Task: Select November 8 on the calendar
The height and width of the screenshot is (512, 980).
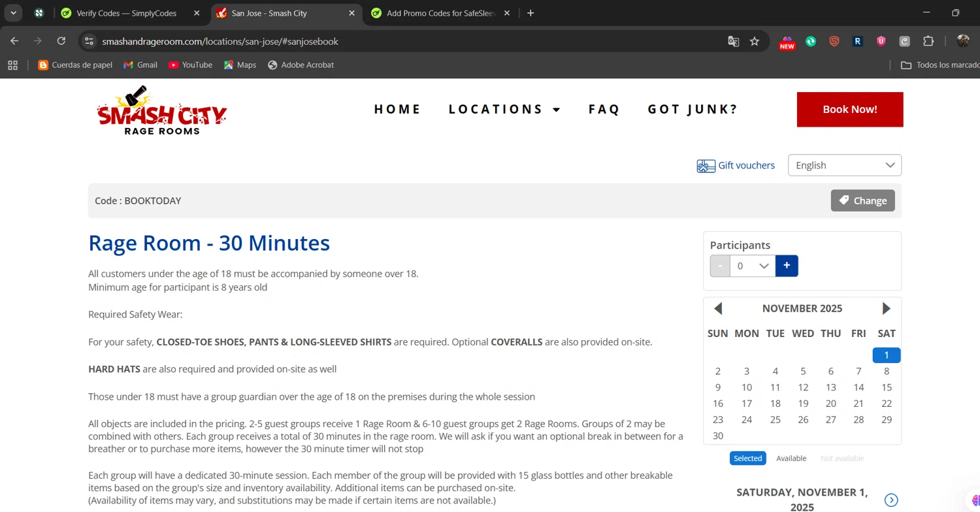Action: tap(887, 372)
